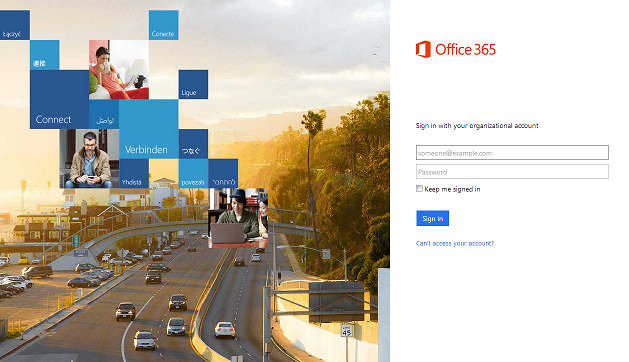
Task: Click the Connect tile
Action: pyautogui.click(x=59, y=100)
